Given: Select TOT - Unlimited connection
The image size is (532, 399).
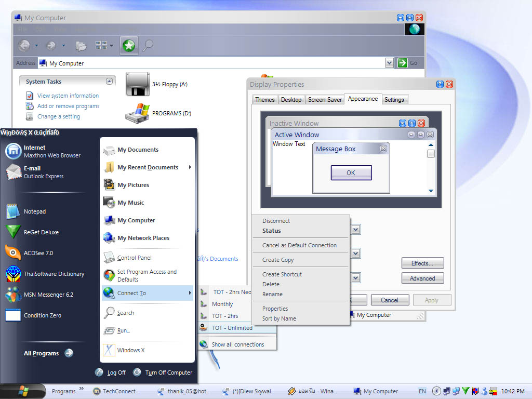Looking at the screenshot, I should [232, 328].
